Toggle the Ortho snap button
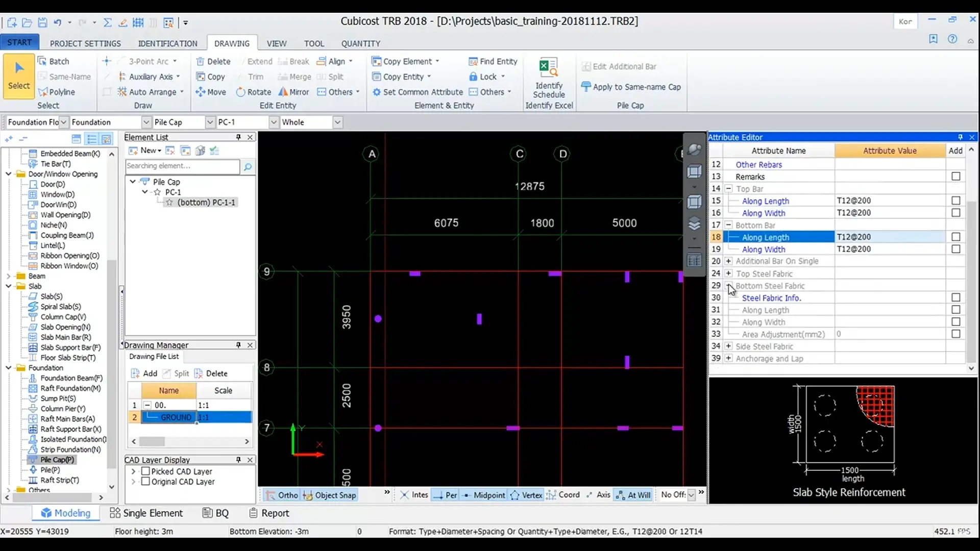The image size is (980, 551). tap(281, 495)
